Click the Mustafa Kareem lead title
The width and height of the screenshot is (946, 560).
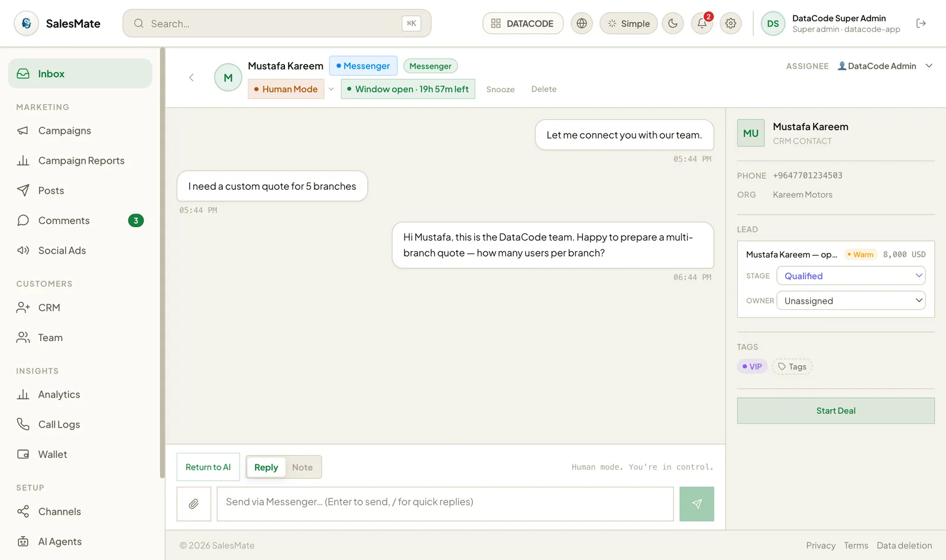792,254
